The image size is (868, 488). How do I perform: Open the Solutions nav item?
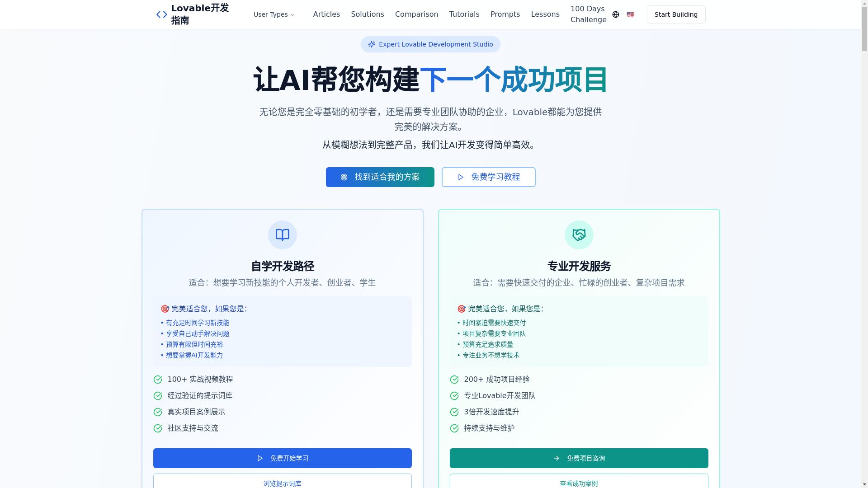click(x=368, y=14)
